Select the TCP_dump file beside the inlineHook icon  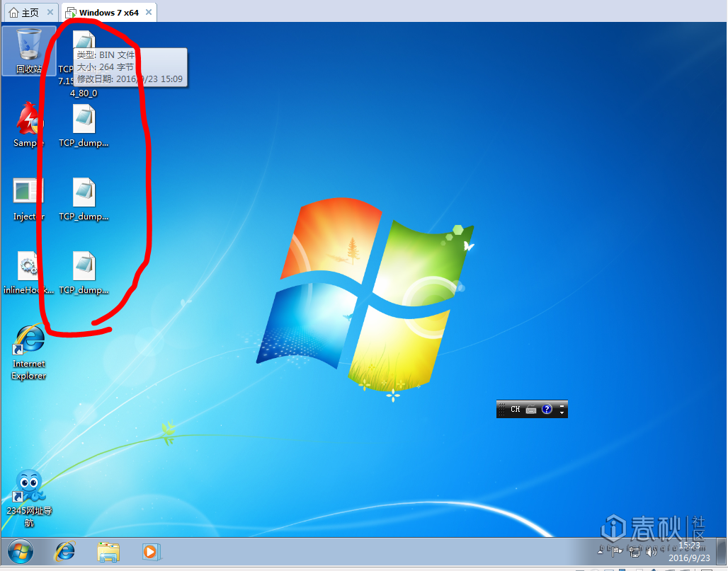coord(84,272)
